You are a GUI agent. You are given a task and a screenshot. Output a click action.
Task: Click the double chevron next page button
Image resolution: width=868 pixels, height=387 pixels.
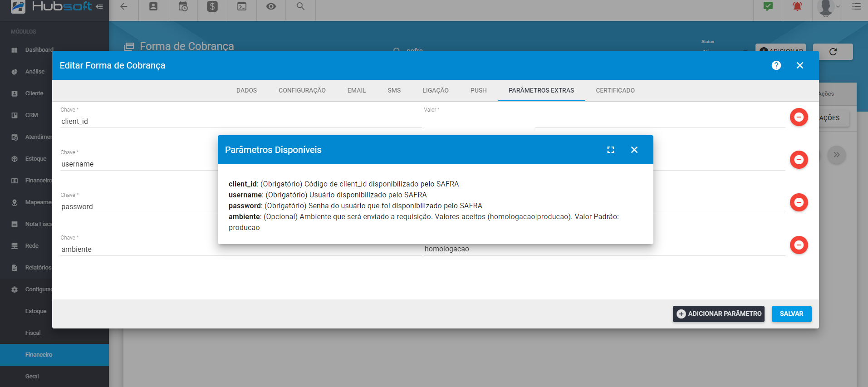[837, 155]
